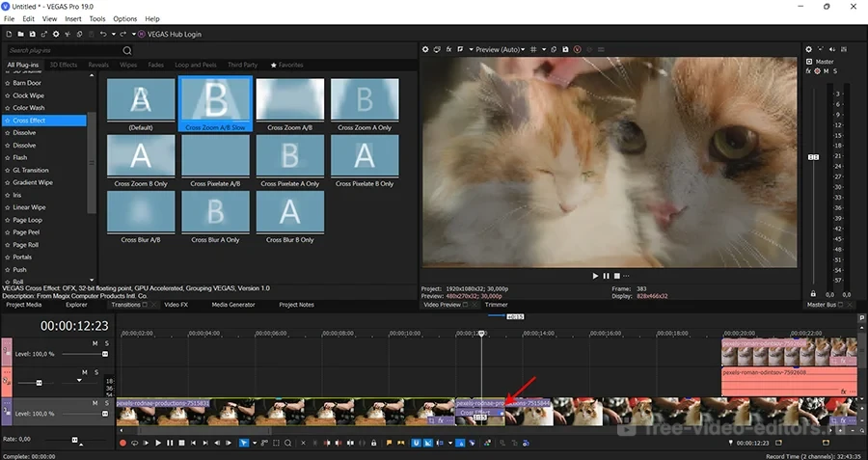
Task: Click the Save project icon in the toolbar
Action: click(x=32, y=34)
